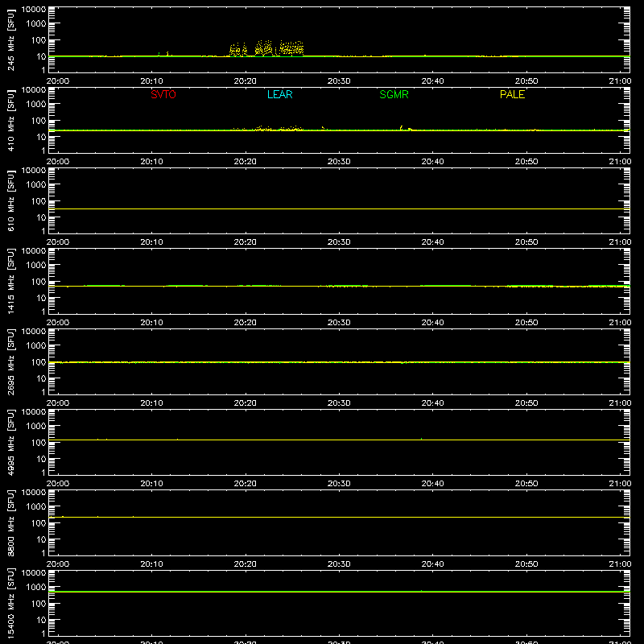Viewport: 644px width, 644px height.
Task: Click the 10000 value on the 245 MHz y-axis
Action: [34, 10]
